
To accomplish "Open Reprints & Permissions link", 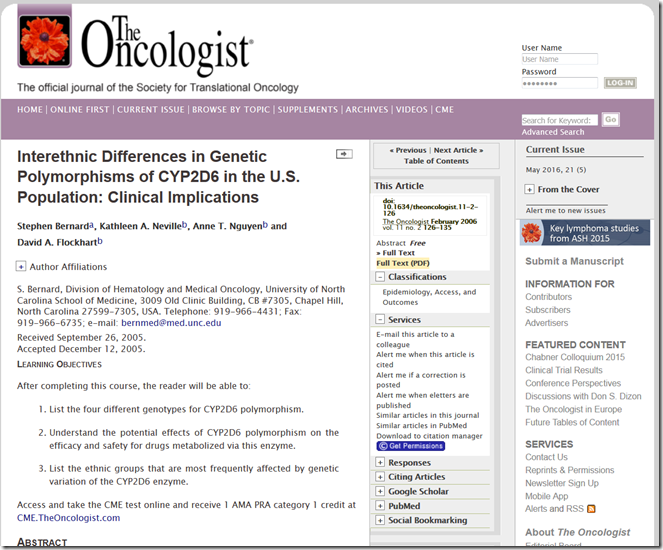I will [570, 471].
